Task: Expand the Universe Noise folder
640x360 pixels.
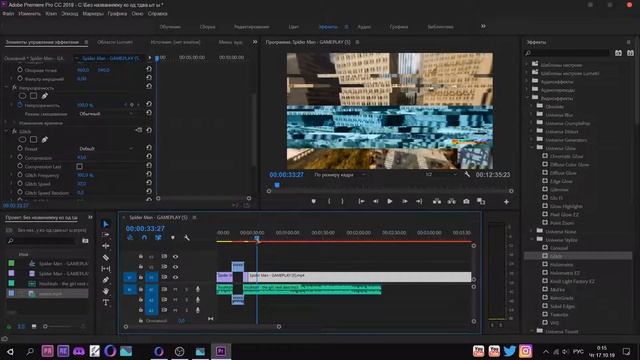Action: [531, 231]
